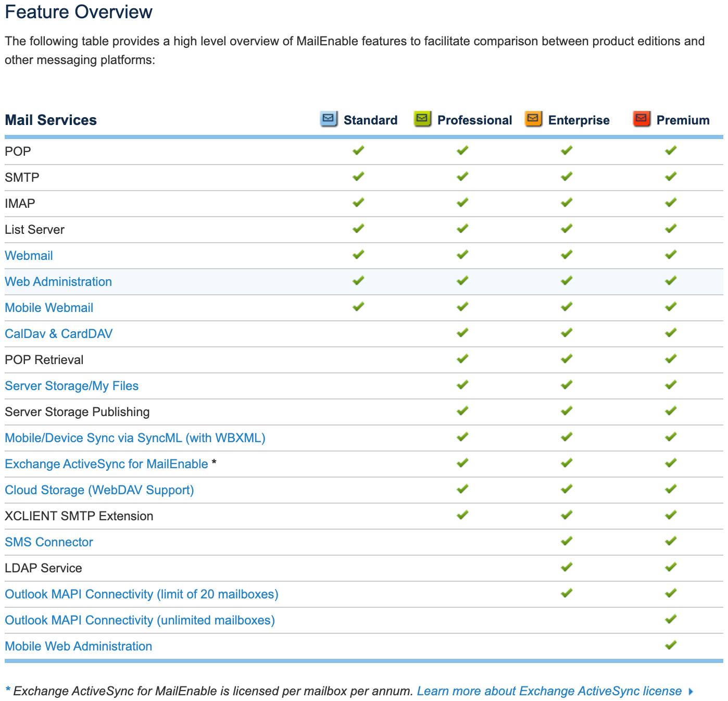This screenshot has width=728, height=701.
Task: Click the orange Enterprise edition envelope icon
Action: [x=533, y=119]
